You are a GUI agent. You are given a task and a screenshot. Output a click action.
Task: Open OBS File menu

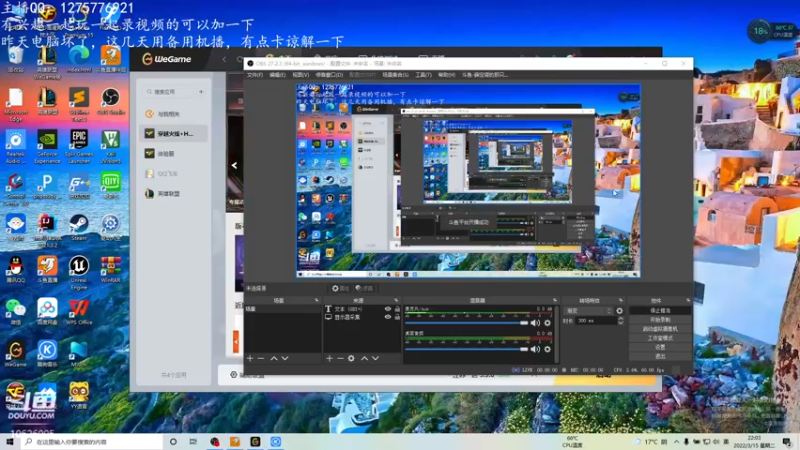[x=255, y=75]
